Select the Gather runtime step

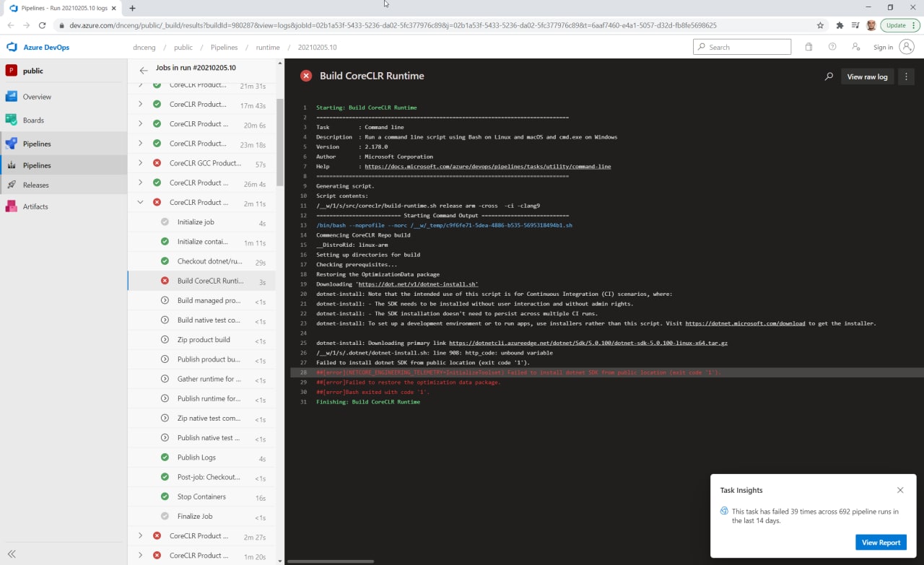(x=201, y=379)
